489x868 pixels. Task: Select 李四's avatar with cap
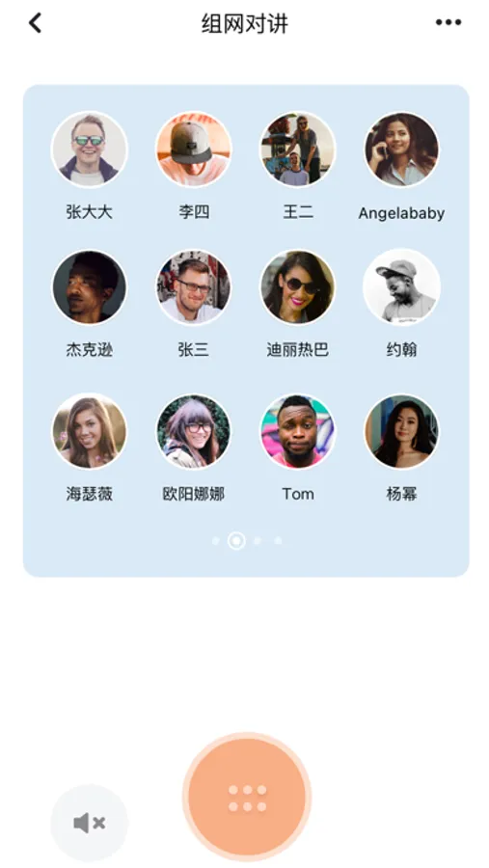tap(193, 149)
